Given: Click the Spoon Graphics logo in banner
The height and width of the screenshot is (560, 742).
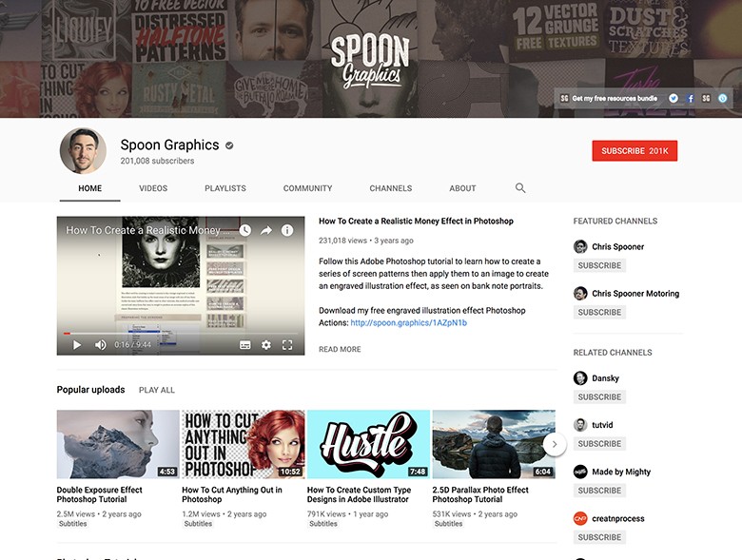Looking at the screenshot, I should pos(370,62).
